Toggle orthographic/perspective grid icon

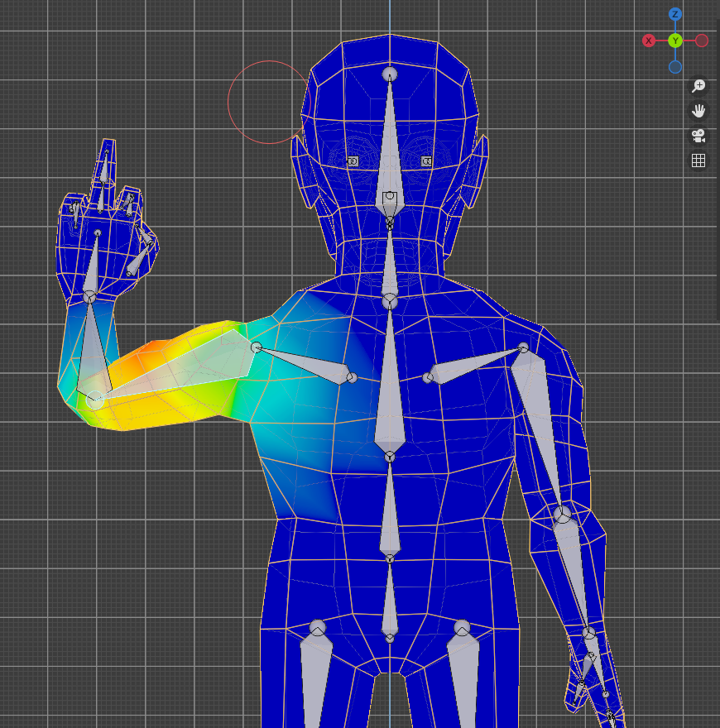tap(698, 160)
